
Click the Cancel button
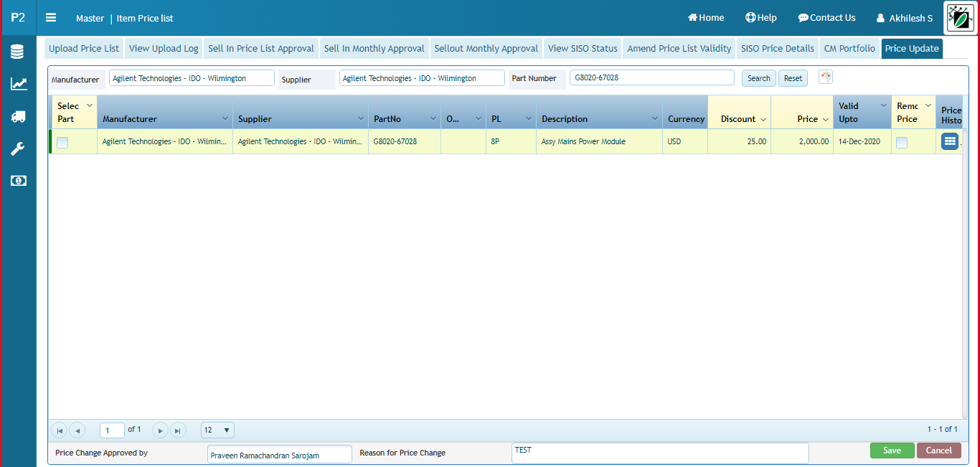(938, 451)
